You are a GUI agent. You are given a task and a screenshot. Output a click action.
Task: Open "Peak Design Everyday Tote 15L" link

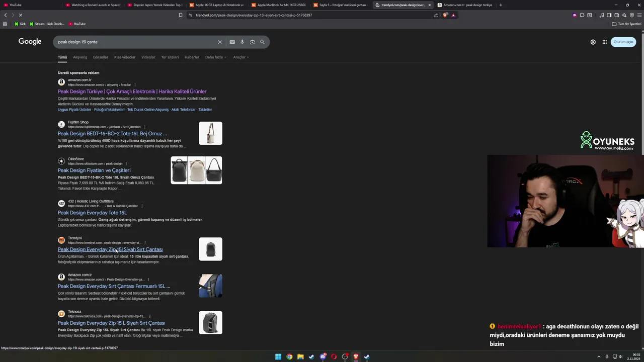click(x=92, y=213)
